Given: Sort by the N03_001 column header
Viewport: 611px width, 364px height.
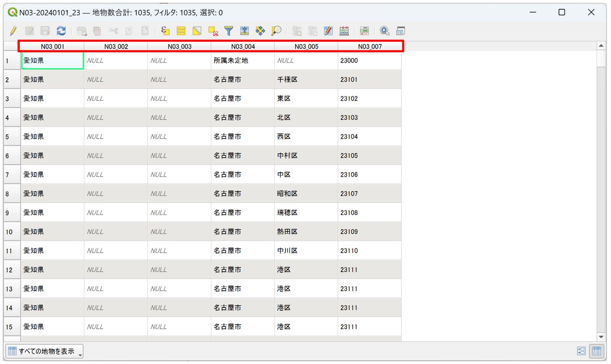Looking at the screenshot, I should pyautogui.click(x=52, y=46).
